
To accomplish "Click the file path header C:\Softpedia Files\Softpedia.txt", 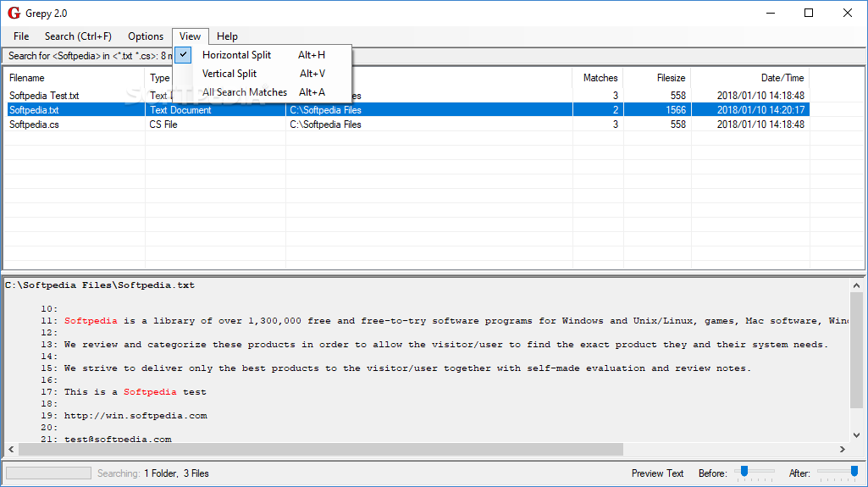I will click(100, 285).
